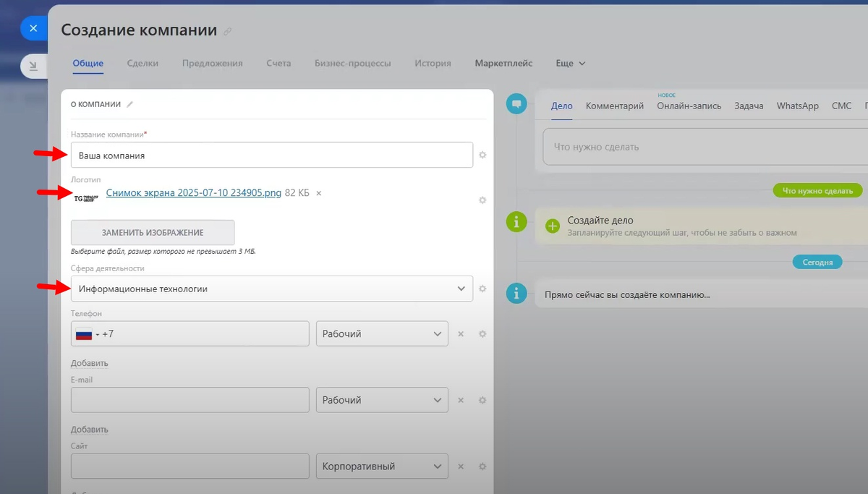Select the Задача timeline tab
This screenshot has width=868, height=494.
coord(749,106)
